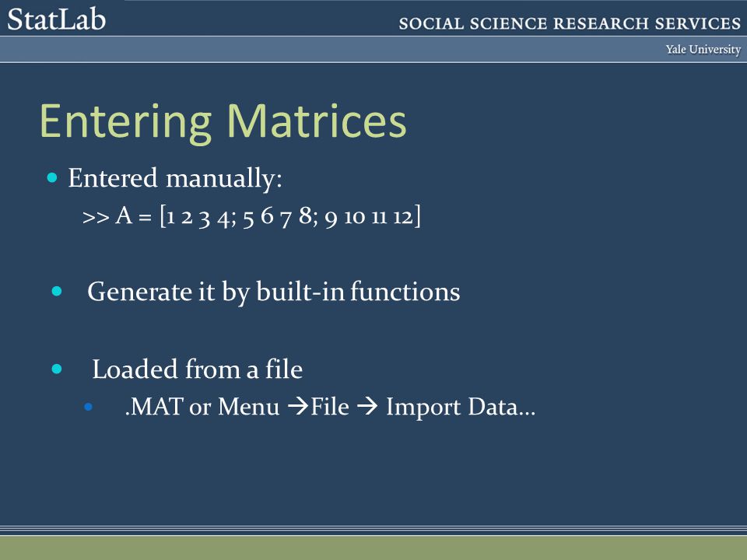Click the Social Science Research Services header
The height and width of the screenshot is (560, 747).
point(570,23)
